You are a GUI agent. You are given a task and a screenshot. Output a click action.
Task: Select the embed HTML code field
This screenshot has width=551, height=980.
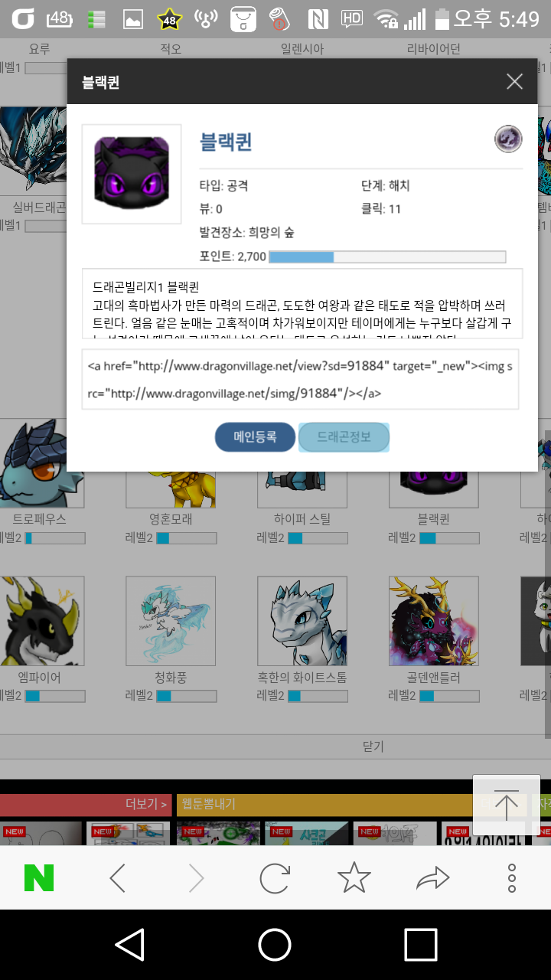[300, 380]
